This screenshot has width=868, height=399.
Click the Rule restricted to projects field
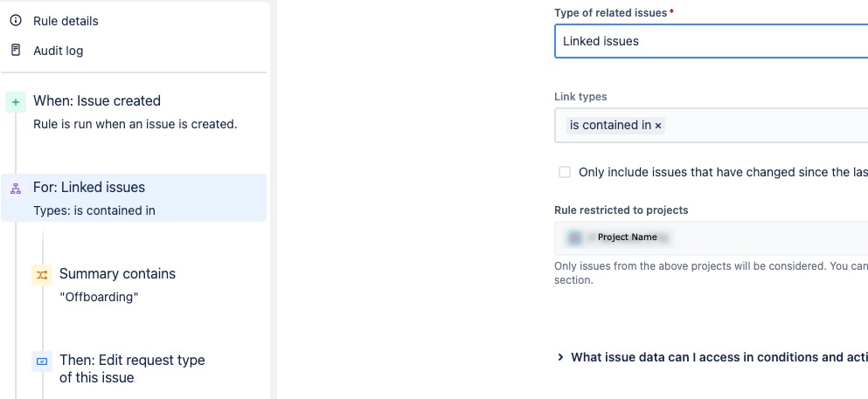743,237
